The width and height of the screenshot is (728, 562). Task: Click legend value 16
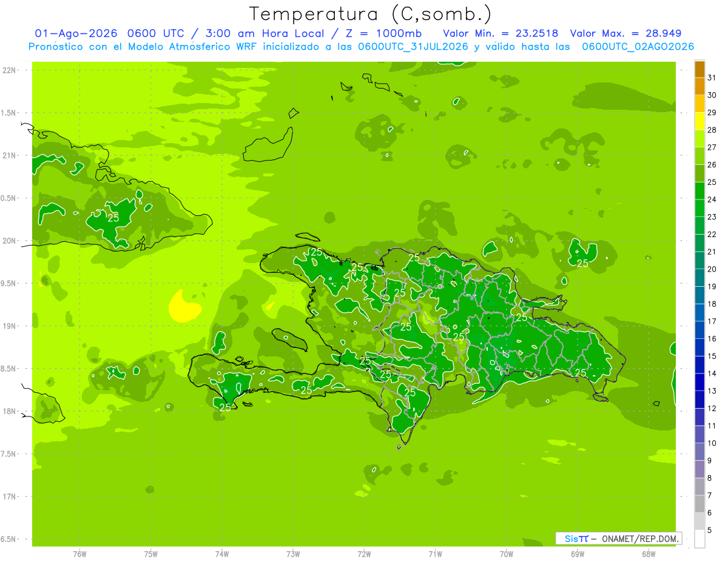712,339
